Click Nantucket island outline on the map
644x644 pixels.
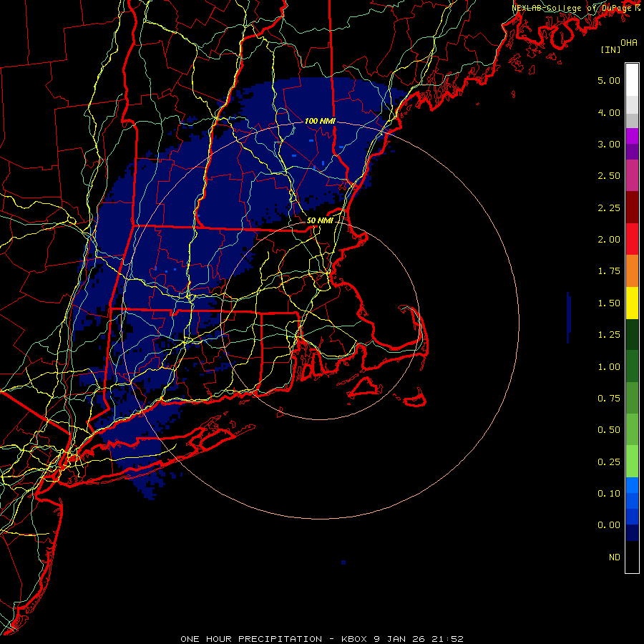414,399
